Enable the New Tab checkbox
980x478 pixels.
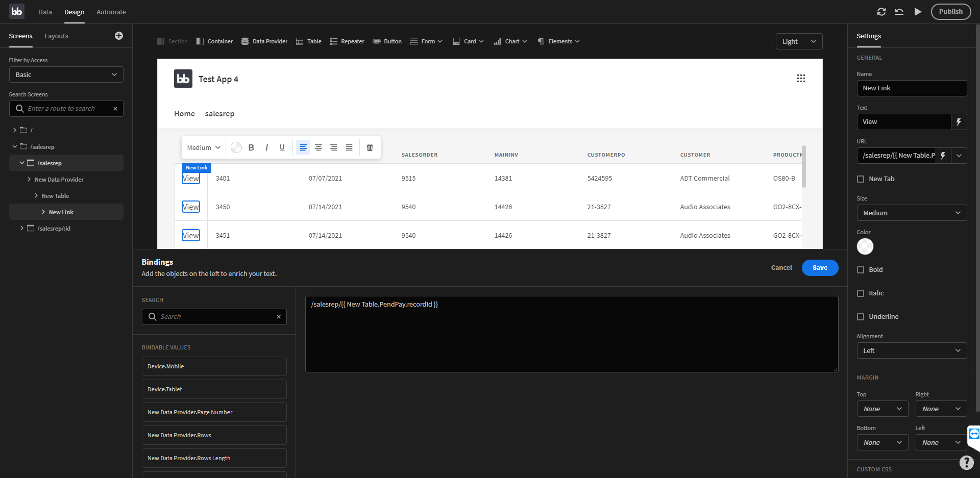pos(861,179)
